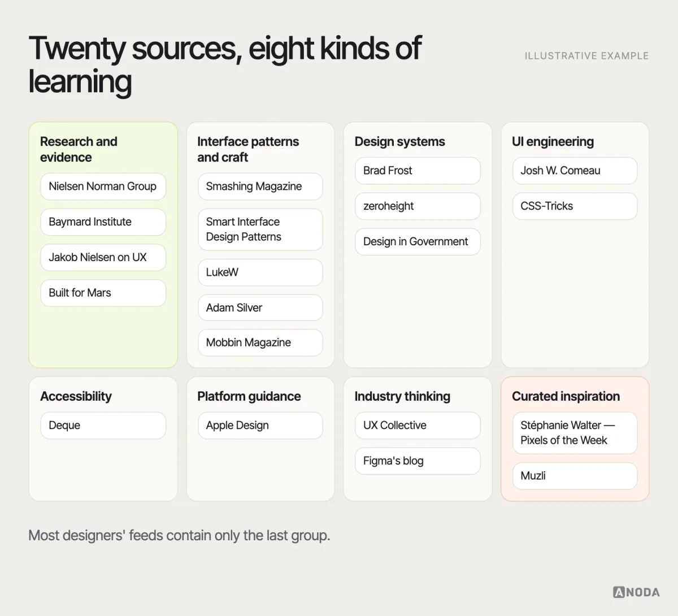The image size is (678, 616).
Task: Click the ANODA logo
Action: pos(636,592)
